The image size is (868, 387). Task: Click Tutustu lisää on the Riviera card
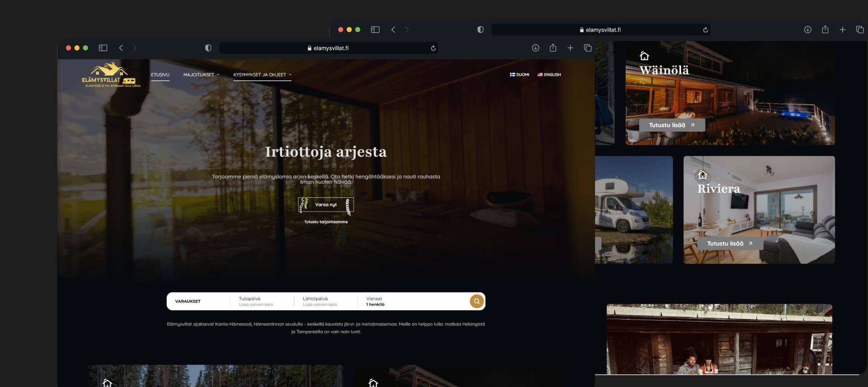click(730, 243)
